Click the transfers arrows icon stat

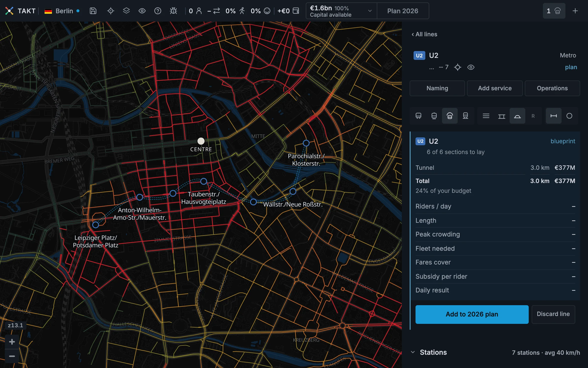pos(217,11)
